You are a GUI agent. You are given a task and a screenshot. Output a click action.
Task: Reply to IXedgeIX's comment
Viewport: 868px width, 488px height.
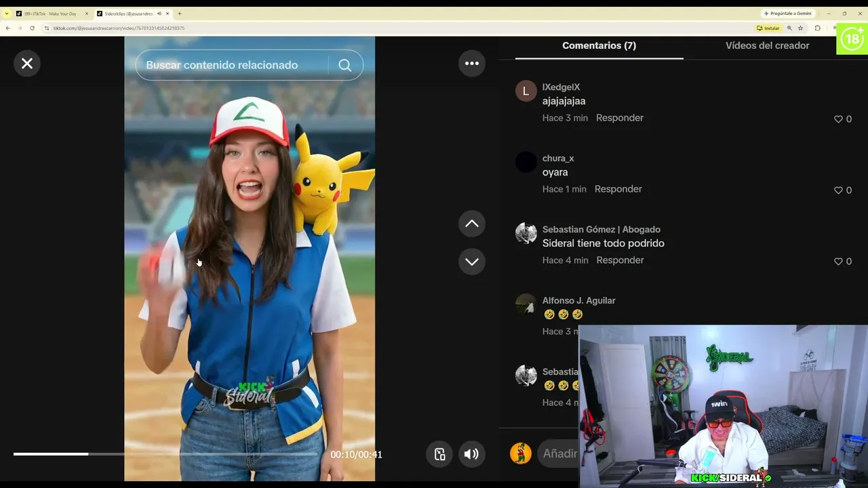coord(620,118)
